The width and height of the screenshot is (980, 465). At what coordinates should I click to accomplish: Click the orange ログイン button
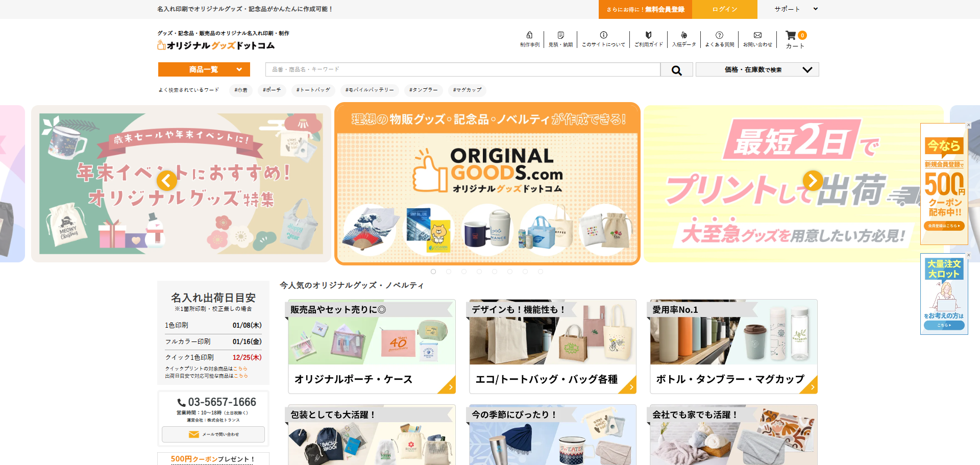pos(724,9)
